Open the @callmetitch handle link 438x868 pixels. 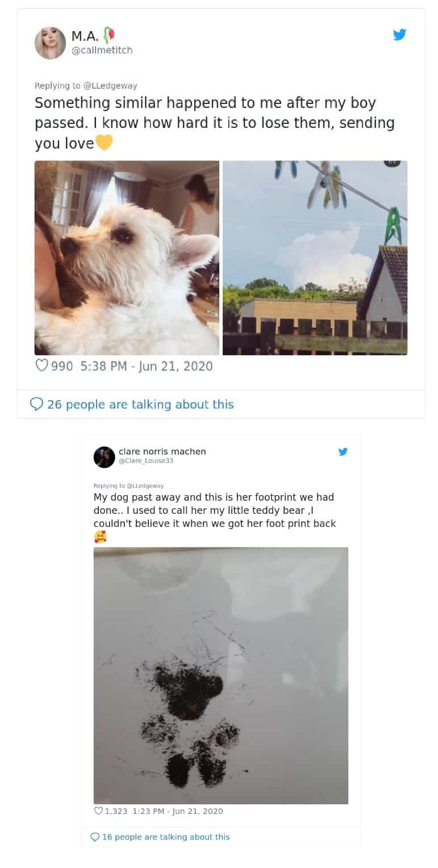click(x=102, y=50)
